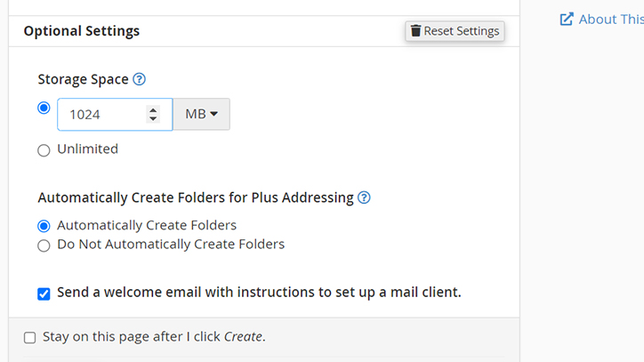The height and width of the screenshot is (362, 644).
Task: Enable the Stay on this page checkbox
Action: (29, 337)
